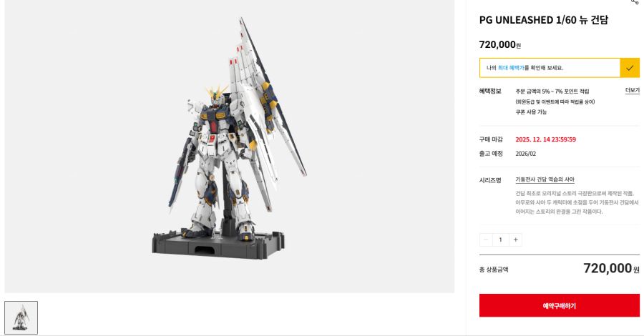Click the 2026/02 release date text
The width and height of the screenshot is (644, 336).
(526, 154)
